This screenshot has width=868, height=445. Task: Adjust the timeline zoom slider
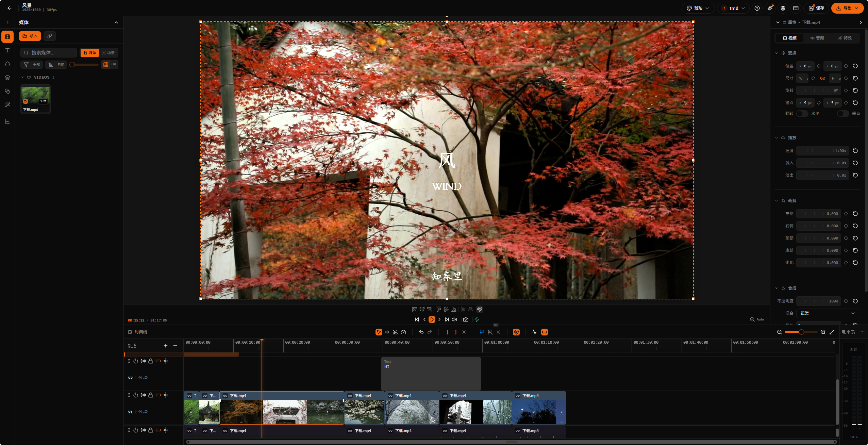coord(801,332)
